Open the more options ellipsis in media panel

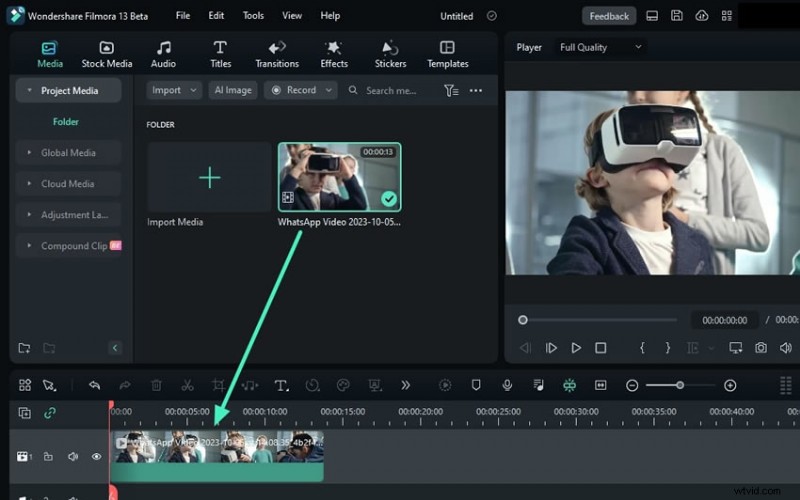click(x=476, y=90)
